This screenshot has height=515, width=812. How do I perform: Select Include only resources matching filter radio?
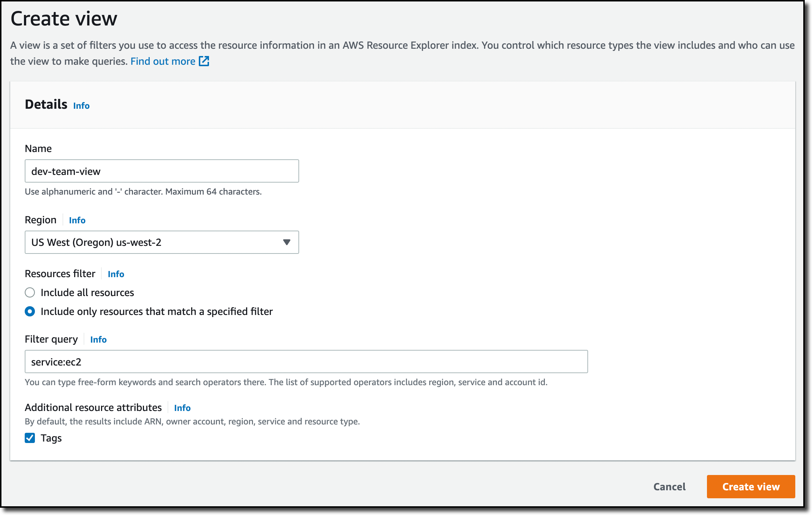click(30, 311)
